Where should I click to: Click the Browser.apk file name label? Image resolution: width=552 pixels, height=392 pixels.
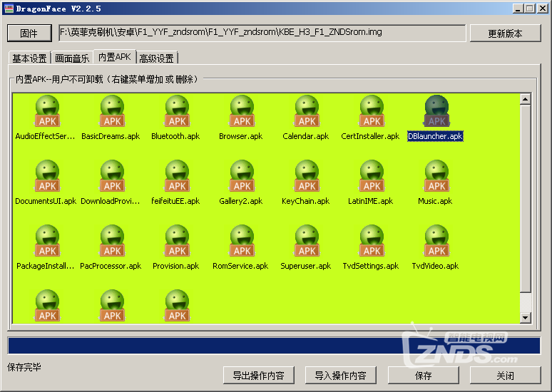241,136
